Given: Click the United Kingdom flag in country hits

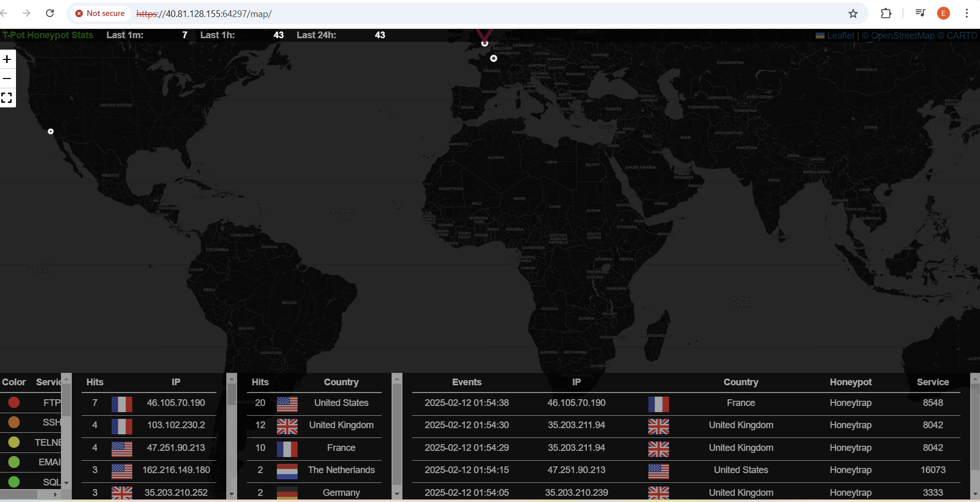Looking at the screenshot, I should [287, 426].
